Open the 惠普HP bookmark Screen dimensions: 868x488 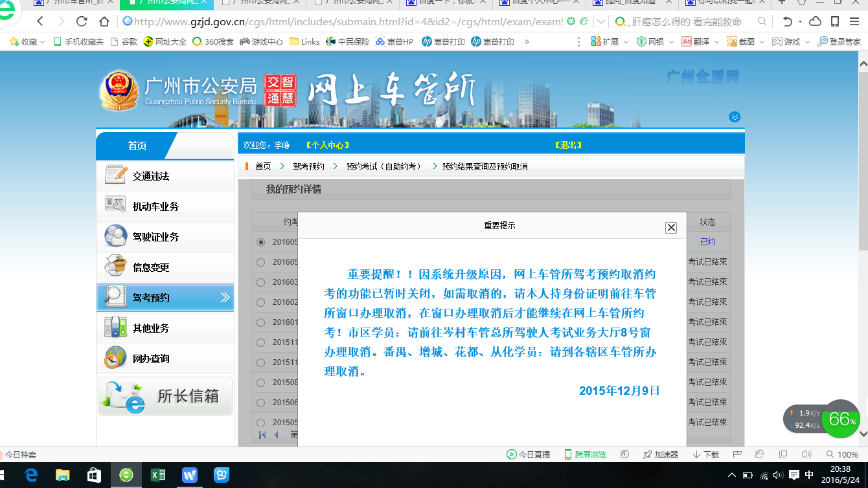click(394, 41)
